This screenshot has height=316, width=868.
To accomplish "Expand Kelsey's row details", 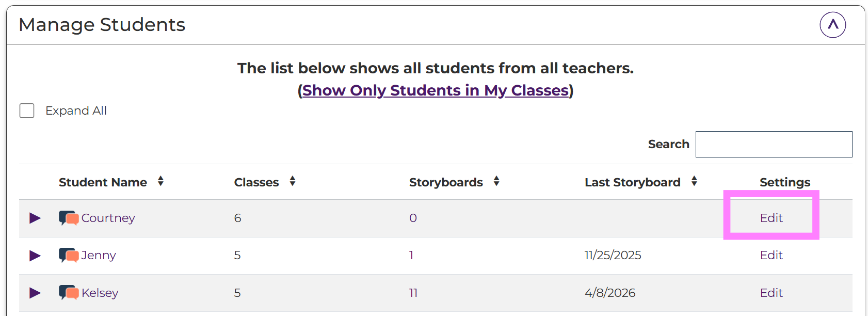I will pyautogui.click(x=35, y=293).
